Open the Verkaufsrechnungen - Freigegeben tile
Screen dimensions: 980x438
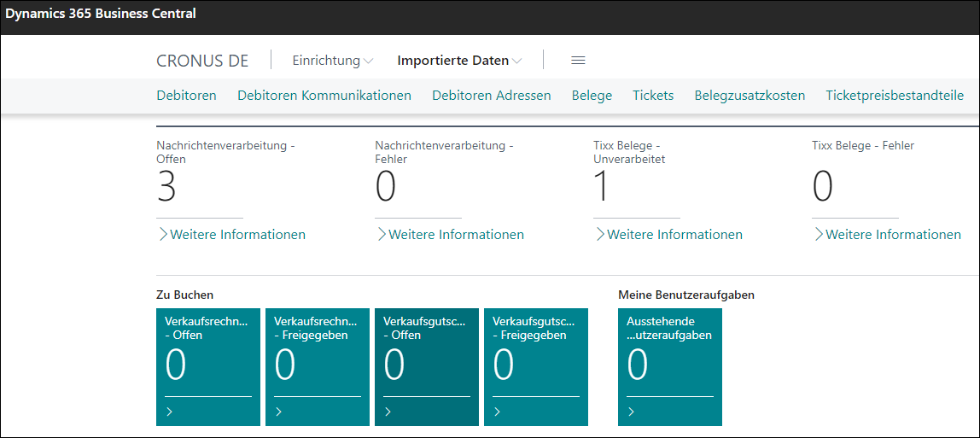tap(318, 367)
